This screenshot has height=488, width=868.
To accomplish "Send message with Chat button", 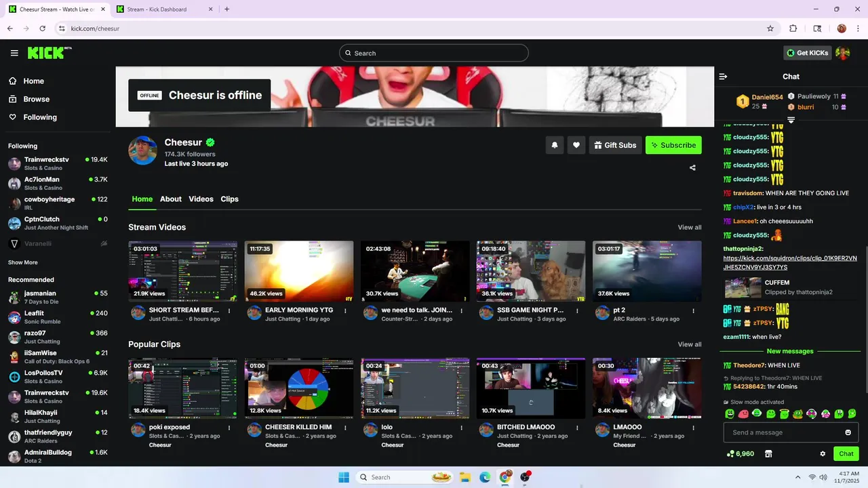I will (x=846, y=454).
